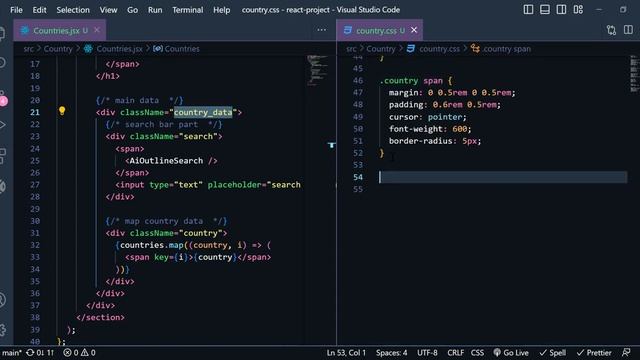
Task: Toggle secondary side bar layout icon
Action: click(561, 9)
